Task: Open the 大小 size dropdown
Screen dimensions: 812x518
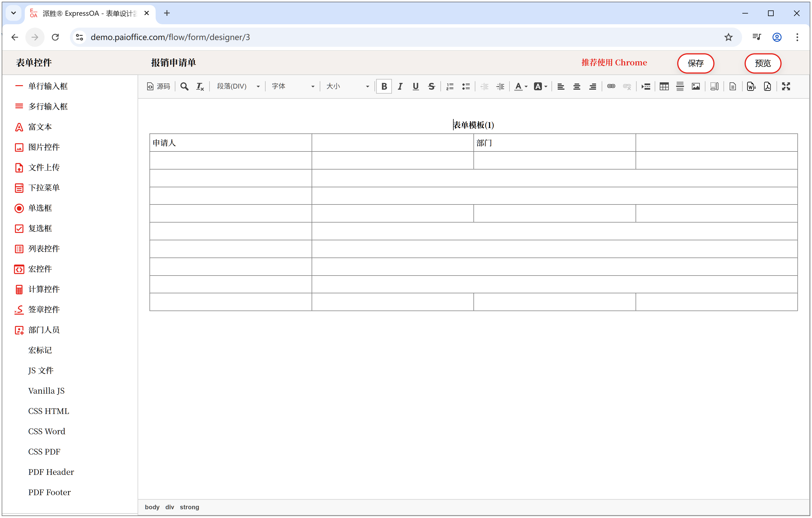Action: pos(347,86)
